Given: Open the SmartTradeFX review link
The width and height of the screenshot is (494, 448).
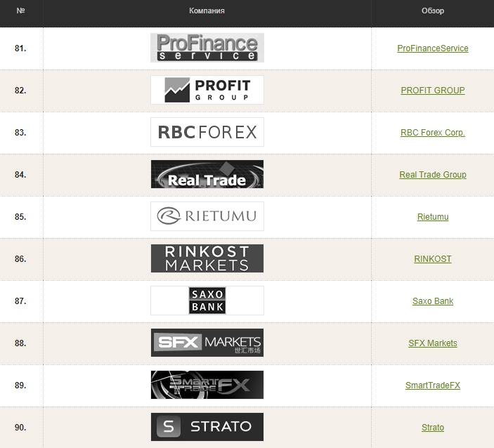Looking at the screenshot, I should 432,386.
